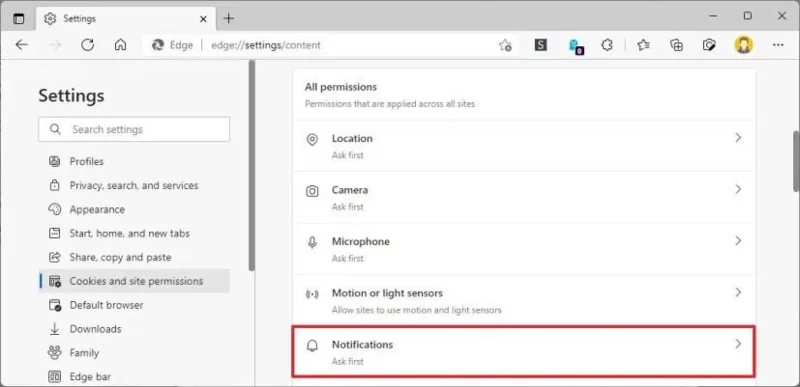
Task: Open Browser essentials shield icon
Action: coord(709,45)
